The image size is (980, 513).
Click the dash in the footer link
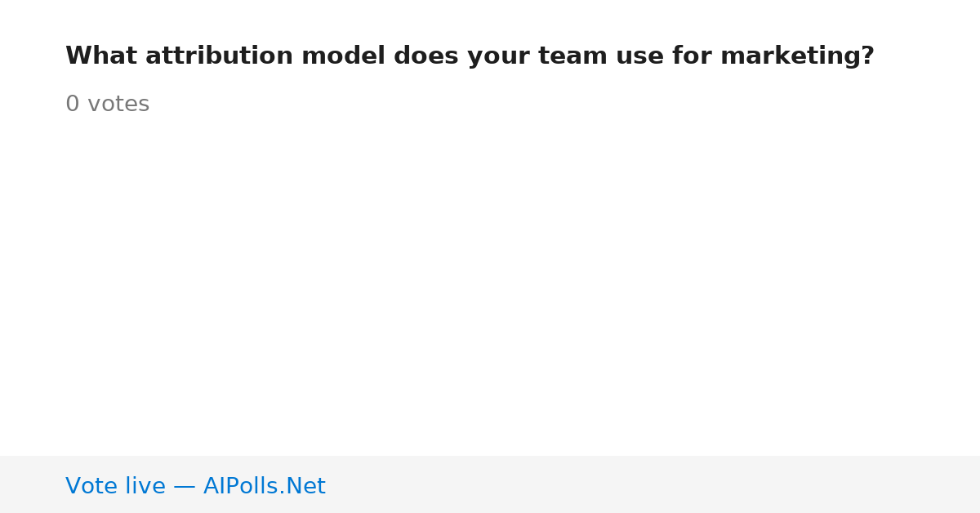185,486
